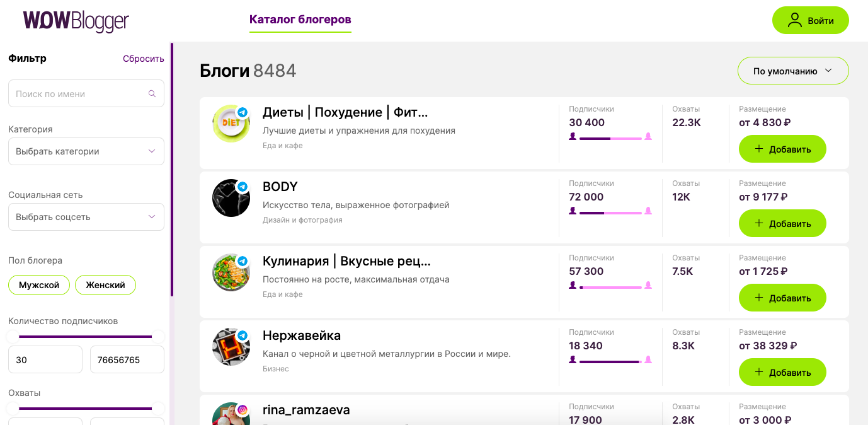Click the search magnifier icon in name field
This screenshot has height=425, width=868.
point(152,94)
